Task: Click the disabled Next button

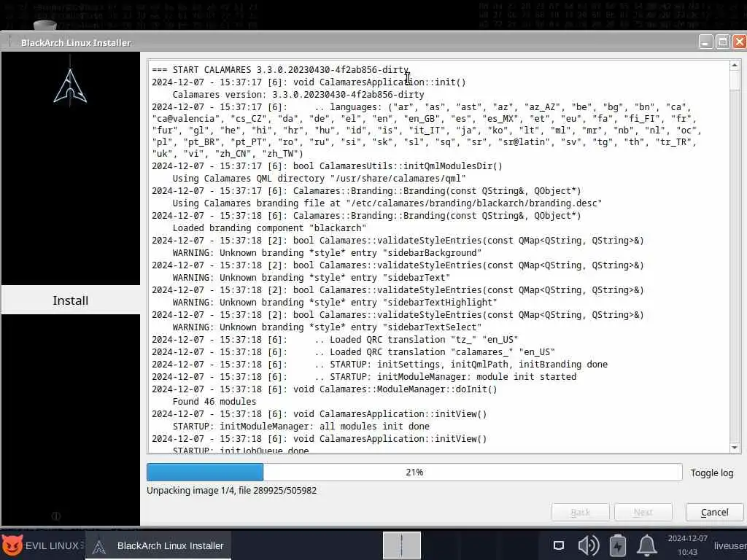Action: 643,513
